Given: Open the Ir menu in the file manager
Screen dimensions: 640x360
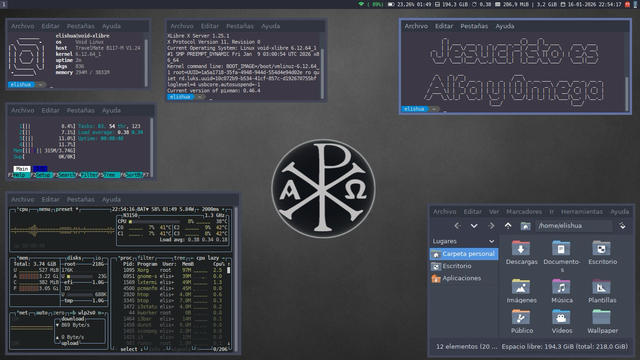Looking at the screenshot, I should tap(551, 211).
